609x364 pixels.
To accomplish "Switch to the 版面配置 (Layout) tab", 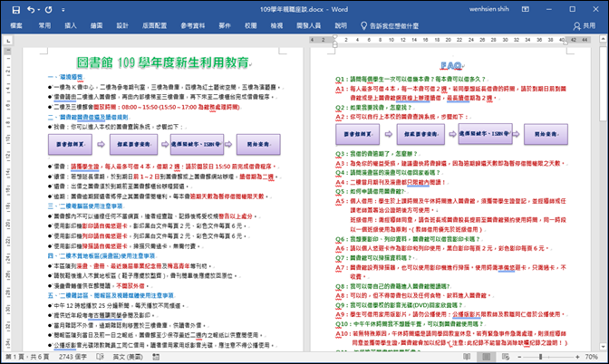I will [x=155, y=25].
